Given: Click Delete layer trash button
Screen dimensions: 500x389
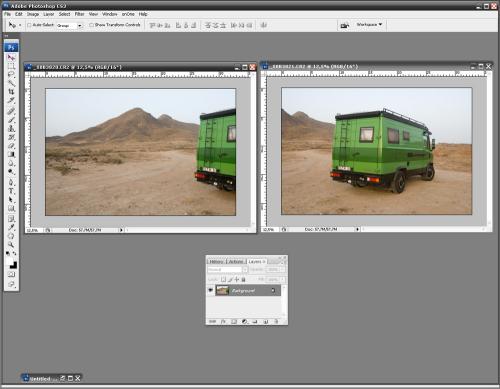Looking at the screenshot, I should (276, 322).
